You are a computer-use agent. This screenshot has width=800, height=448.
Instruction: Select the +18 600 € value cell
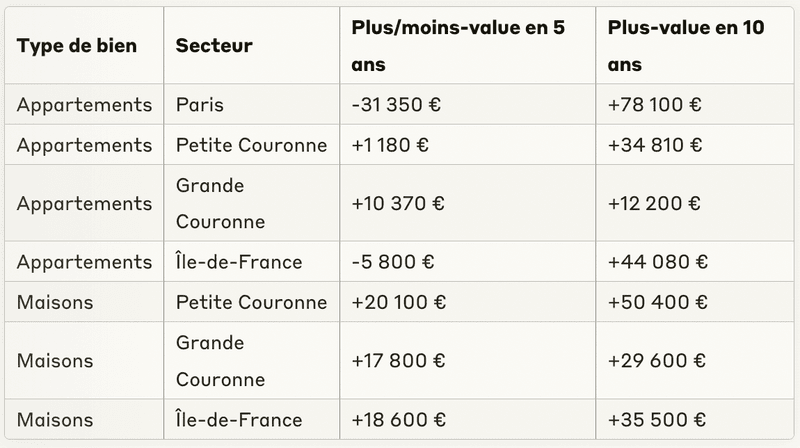[x=399, y=420]
